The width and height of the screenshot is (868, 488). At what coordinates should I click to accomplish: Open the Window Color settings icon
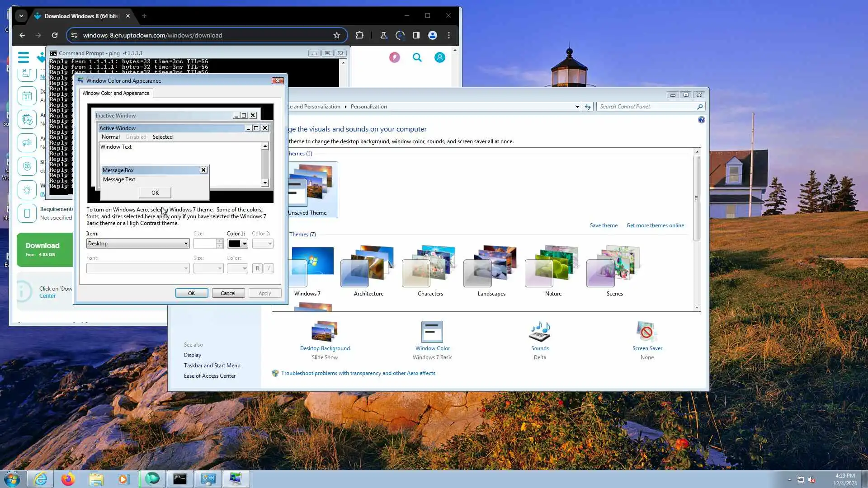click(x=432, y=332)
